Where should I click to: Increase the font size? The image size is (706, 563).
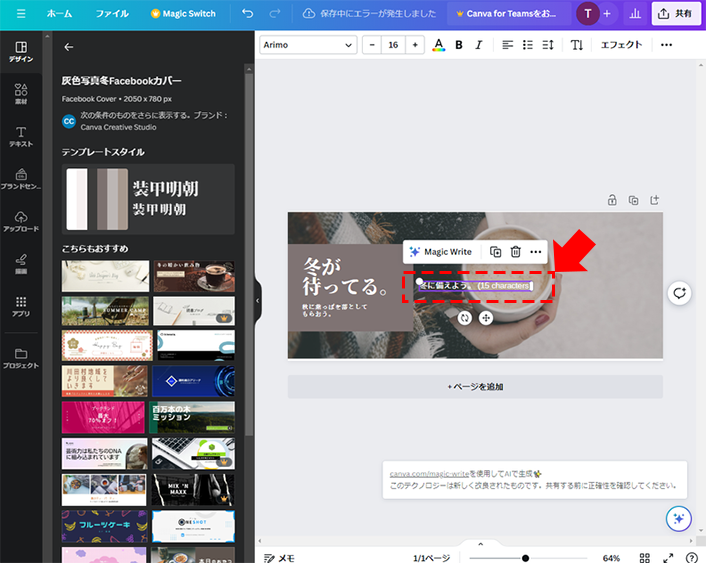415,45
